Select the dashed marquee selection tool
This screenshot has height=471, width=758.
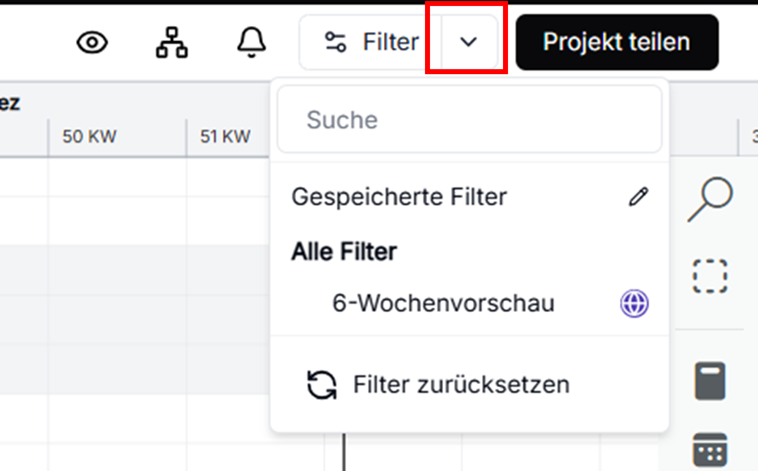tap(710, 275)
